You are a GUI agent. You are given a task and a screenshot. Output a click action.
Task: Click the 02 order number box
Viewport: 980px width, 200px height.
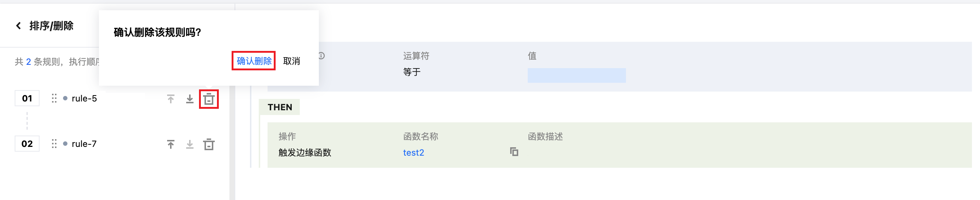27,144
